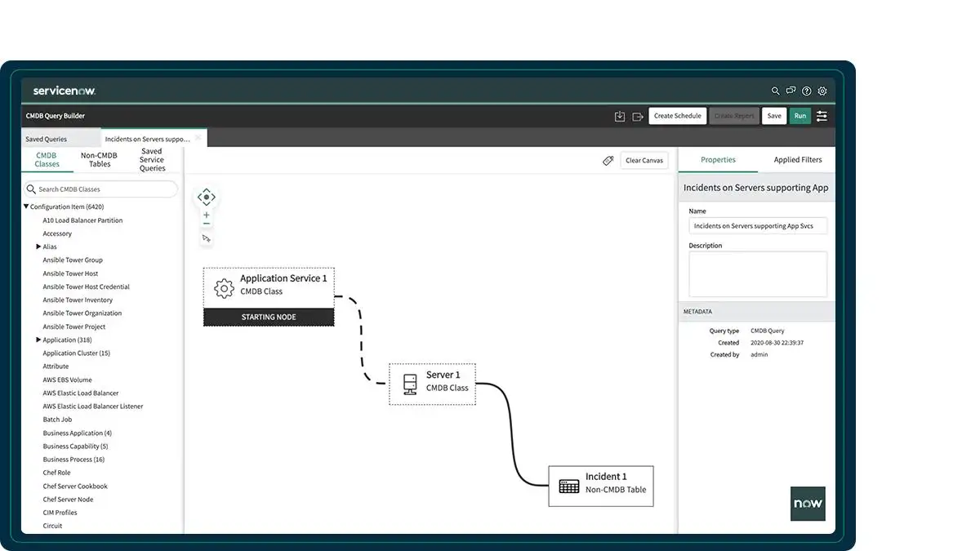Screen dimensions: 980x551
Task: Close the Incidents on Servers query tab
Action: coord(198,138)
